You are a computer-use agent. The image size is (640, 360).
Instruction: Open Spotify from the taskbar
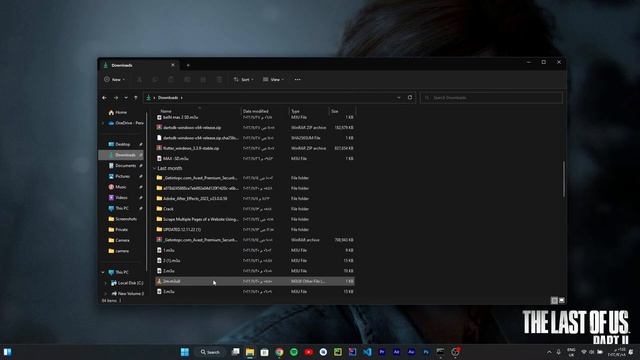tap(294, 352)
